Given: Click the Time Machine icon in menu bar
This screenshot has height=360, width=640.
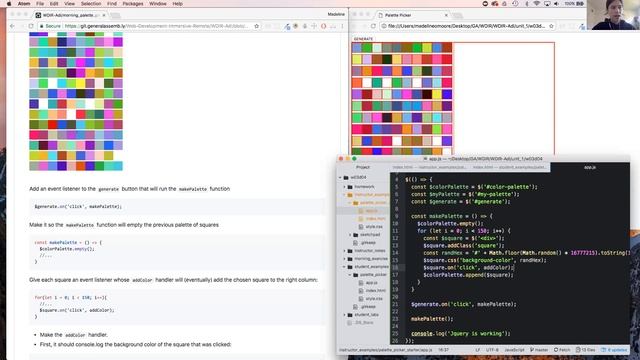Looking at the screenshot, I should pos(515,4).
